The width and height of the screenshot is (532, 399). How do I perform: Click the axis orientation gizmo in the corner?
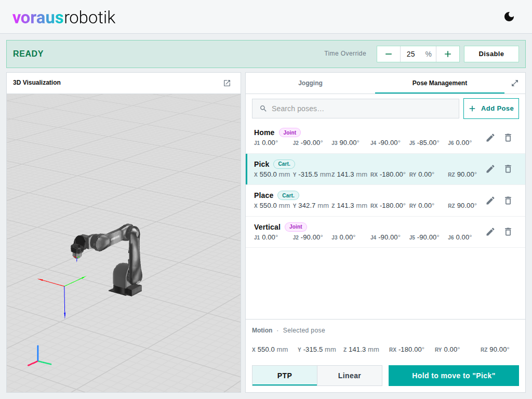(x=39, y=356)
